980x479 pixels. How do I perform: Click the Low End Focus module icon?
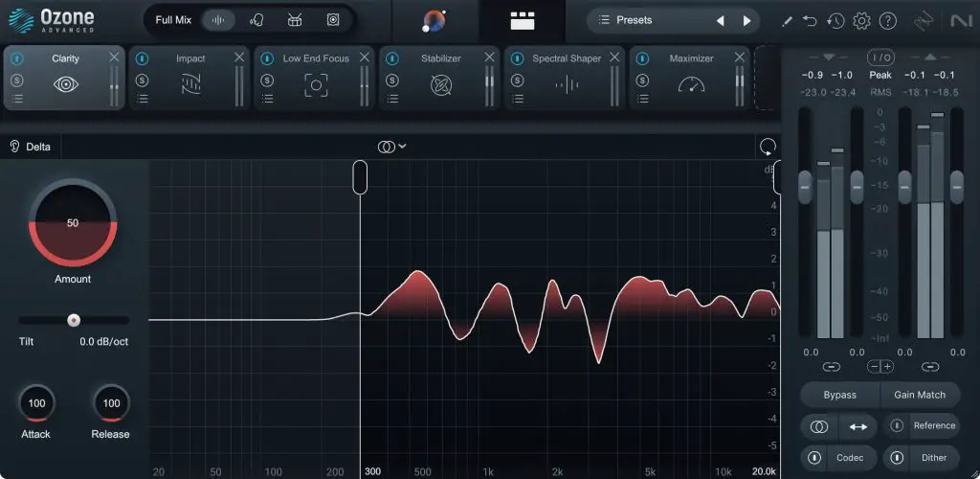point(316,84)
